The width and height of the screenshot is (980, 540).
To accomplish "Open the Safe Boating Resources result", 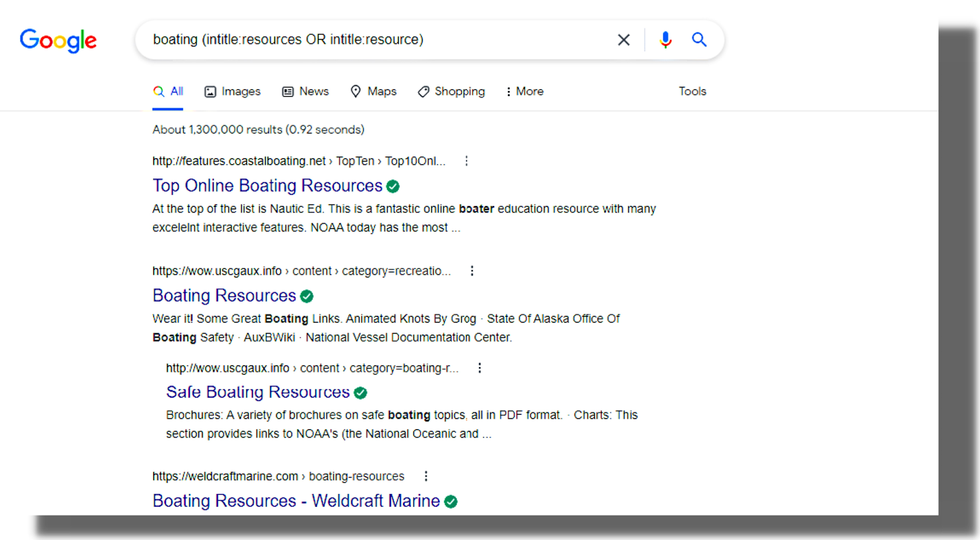I will click(x=258, y=392).
